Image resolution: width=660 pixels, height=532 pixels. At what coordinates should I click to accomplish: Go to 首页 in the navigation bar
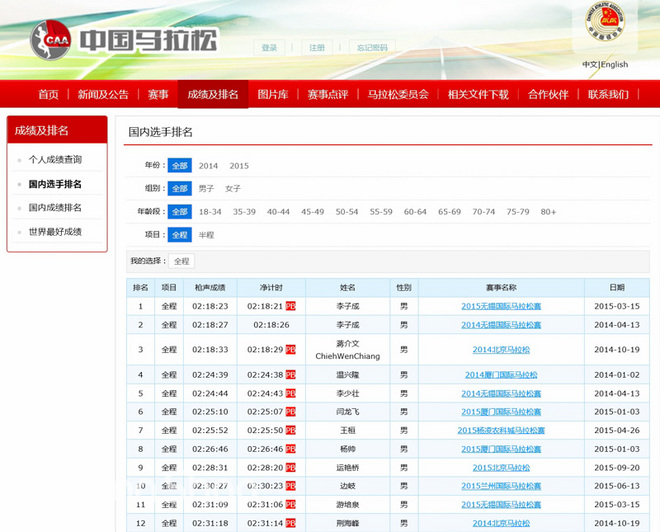(48, 94)
